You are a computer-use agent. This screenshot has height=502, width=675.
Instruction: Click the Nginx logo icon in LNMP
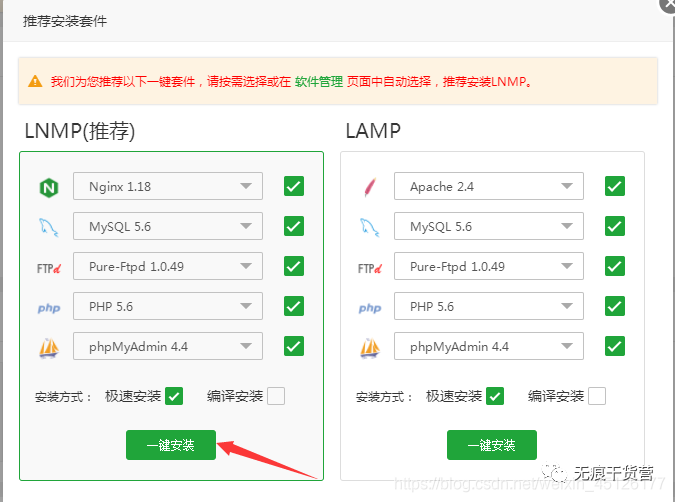[x=49, y=188]
